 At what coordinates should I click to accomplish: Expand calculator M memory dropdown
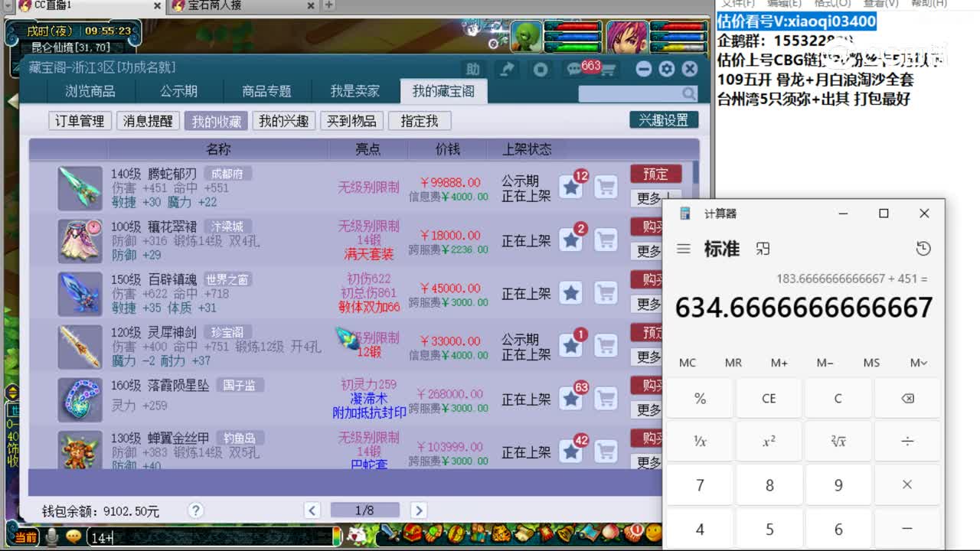click(919, 363)
